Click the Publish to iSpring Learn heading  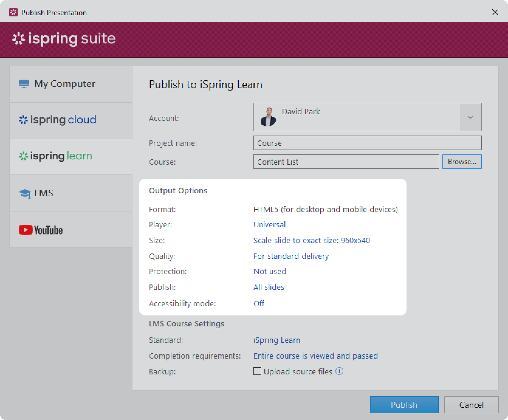tap(206, 84)
